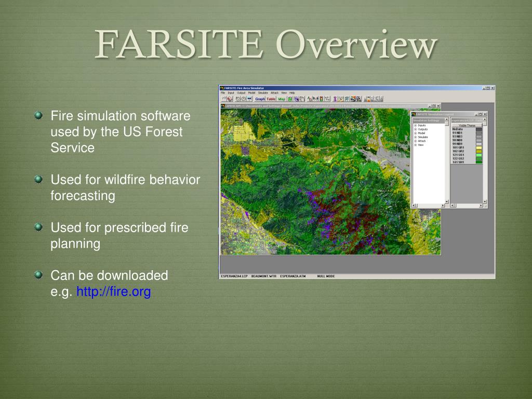Open the Output menu
Viewport: 532px width, 399px height.
[241, 92]
